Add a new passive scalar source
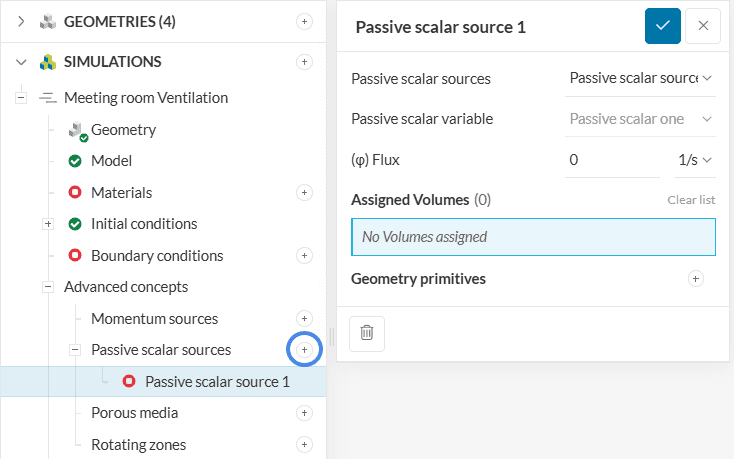 [305, 350]
